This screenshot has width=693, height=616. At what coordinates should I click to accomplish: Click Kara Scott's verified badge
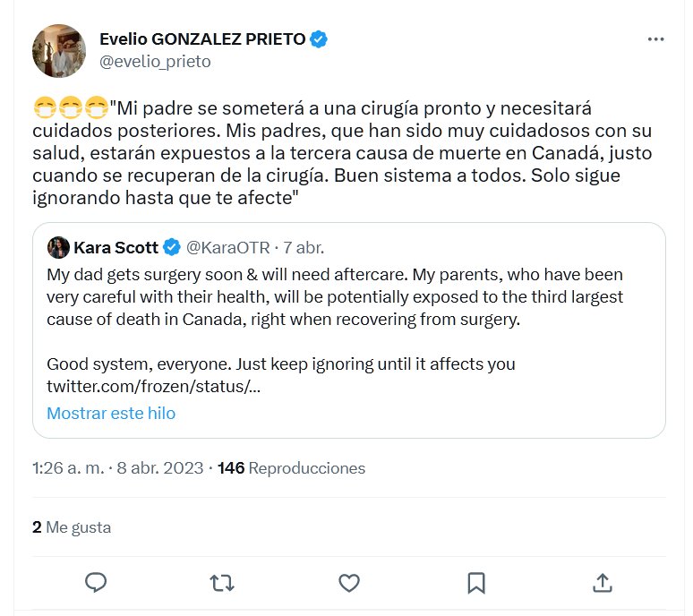(x=172, y=247)
